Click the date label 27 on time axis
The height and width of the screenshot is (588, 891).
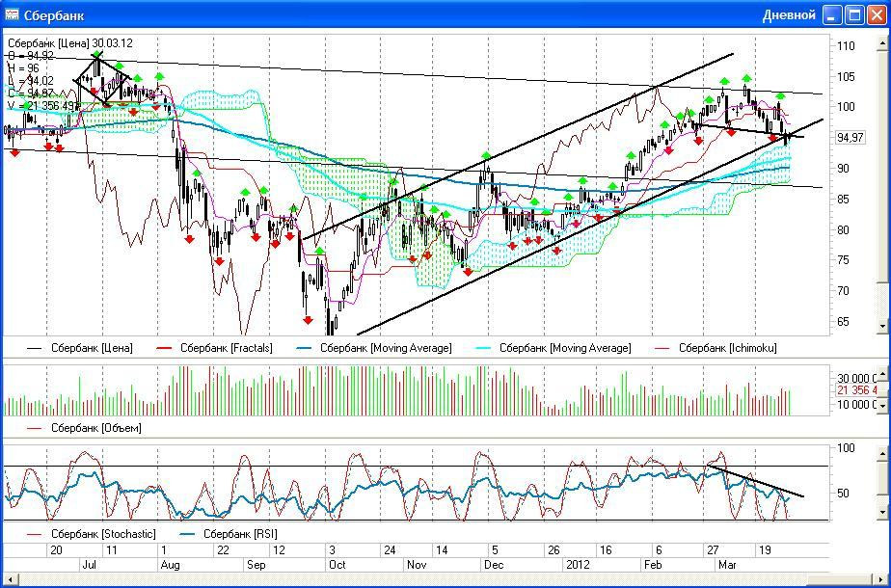point(713,550)
